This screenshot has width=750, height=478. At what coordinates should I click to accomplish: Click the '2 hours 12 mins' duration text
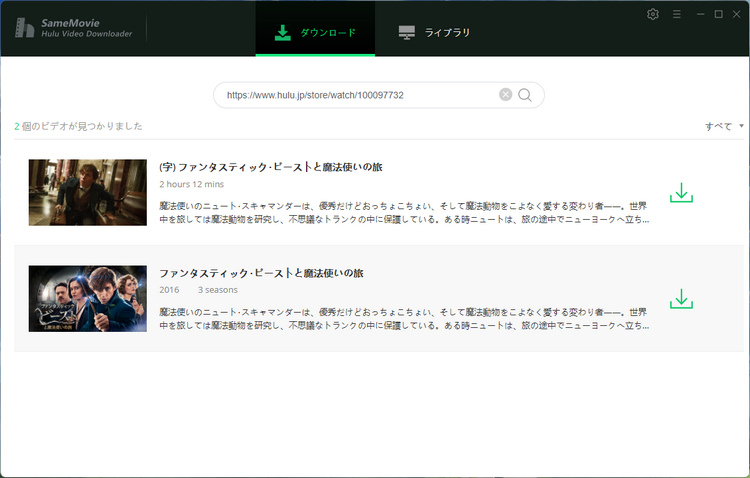[191, 184]
